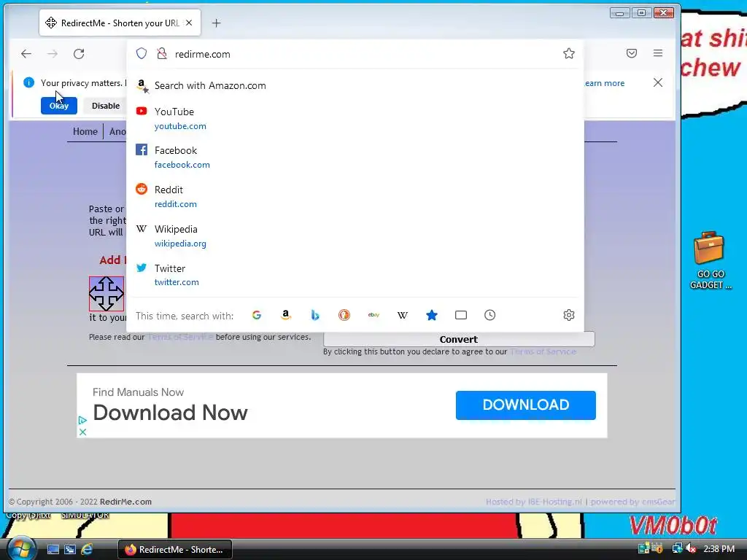Click the Find Manuals Now ad headline
This screenshot has width=747, height=560.
(x=138, y=392)
